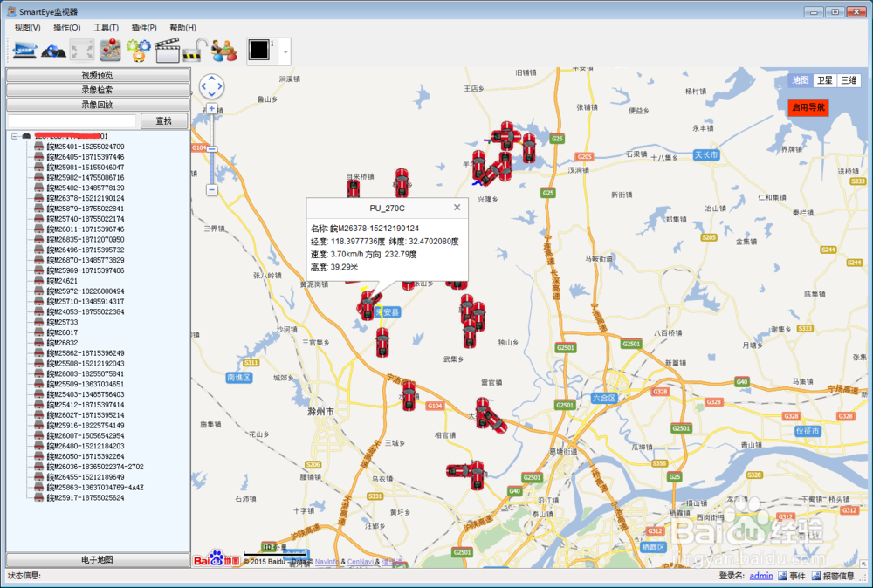Select device 皖M26011-18715396746
Screen dimensions: 873x588
point(86,229)
